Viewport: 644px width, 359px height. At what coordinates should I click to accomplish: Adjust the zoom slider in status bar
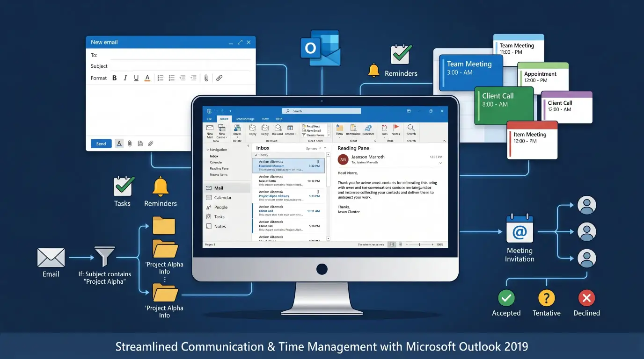[x=420, y=244]
